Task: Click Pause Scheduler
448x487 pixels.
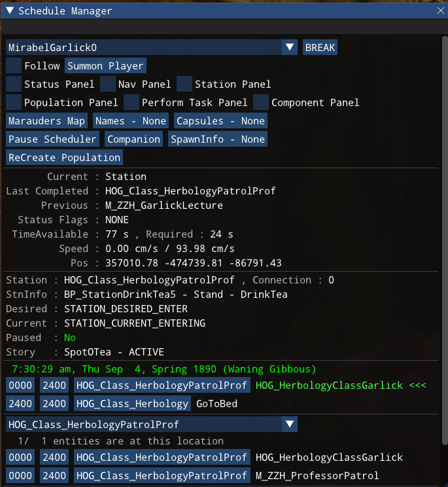Action: (52, 139)
